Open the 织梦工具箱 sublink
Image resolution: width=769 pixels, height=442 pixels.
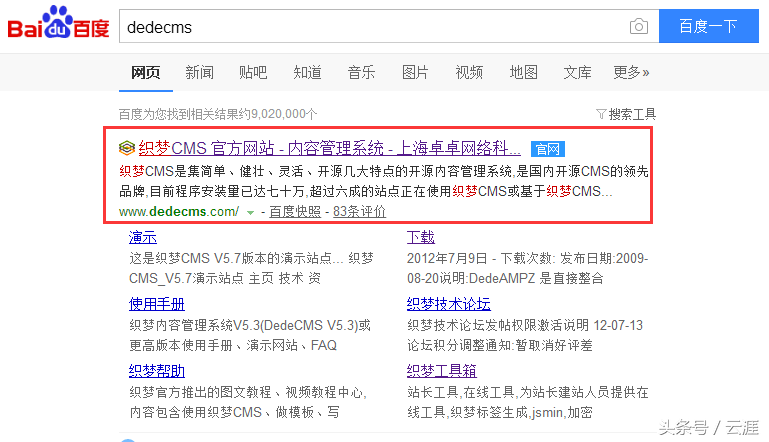[442, 371]
